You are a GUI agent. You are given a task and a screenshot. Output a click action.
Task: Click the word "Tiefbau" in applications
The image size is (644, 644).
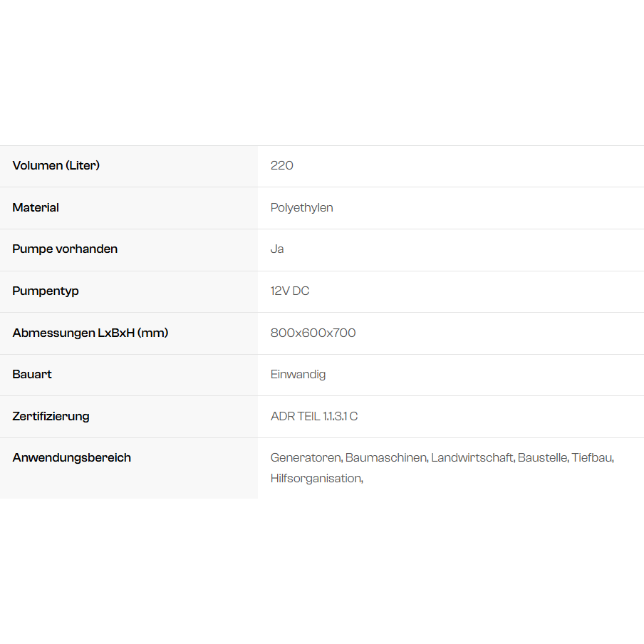(x=591, y=457)
